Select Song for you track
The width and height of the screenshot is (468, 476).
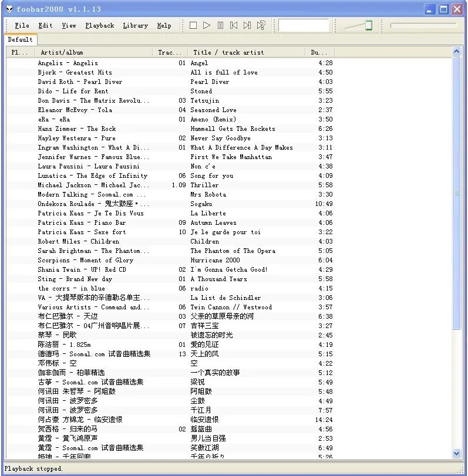211,175
